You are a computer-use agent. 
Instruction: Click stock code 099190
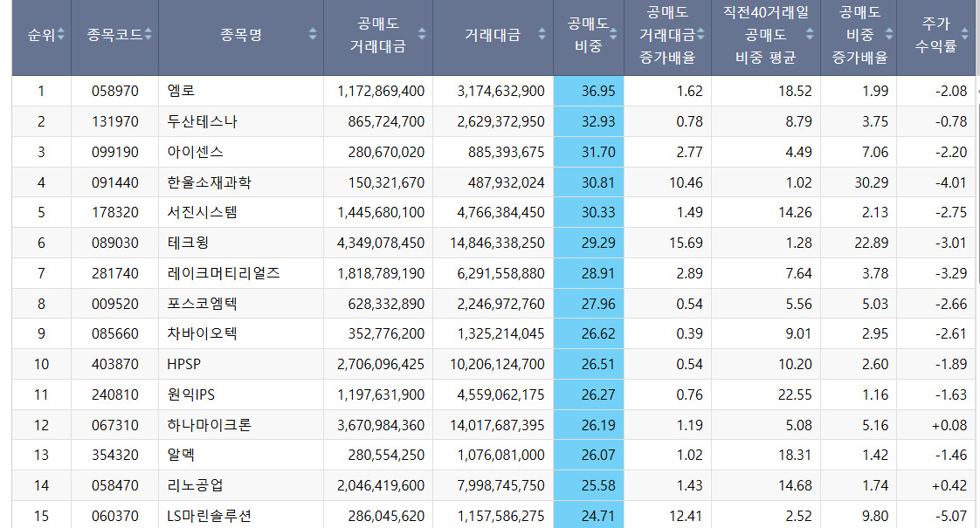115,152
